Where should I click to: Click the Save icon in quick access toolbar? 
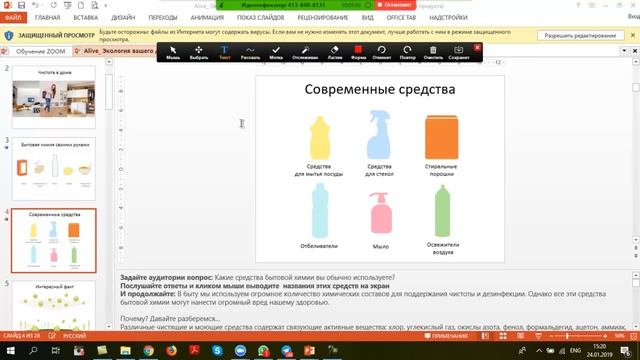tap(22, 5)
